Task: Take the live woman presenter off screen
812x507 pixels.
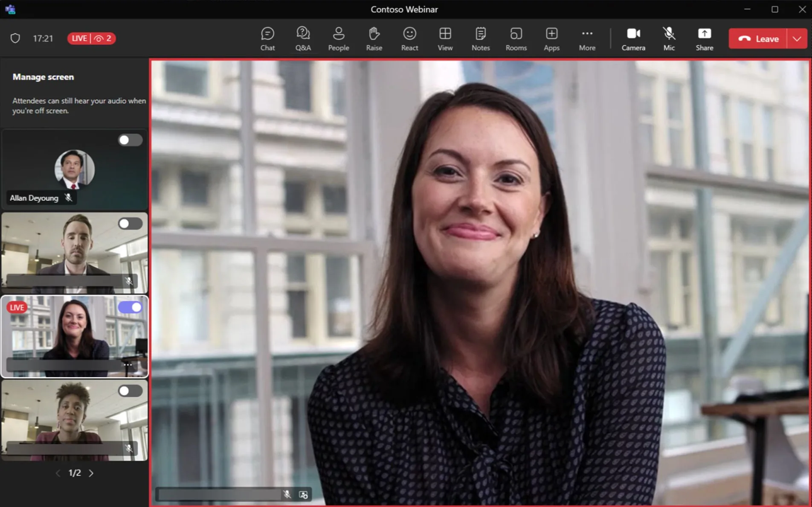Action: click(x=130, y=307)
